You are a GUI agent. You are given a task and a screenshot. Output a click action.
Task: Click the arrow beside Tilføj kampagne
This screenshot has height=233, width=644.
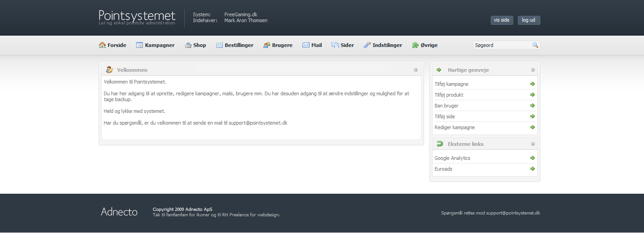click(533, 84)
